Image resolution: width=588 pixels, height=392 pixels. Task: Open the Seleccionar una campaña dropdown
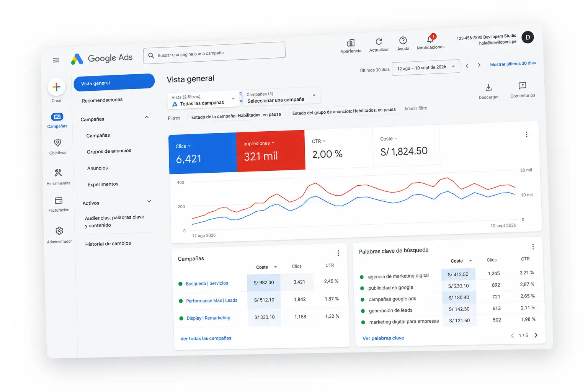(x=281, y=97)
